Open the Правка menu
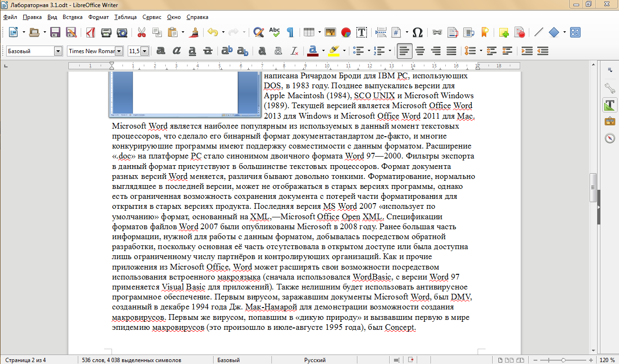The image size is (619, 364). pyautogui.click(x=32, y=17)
